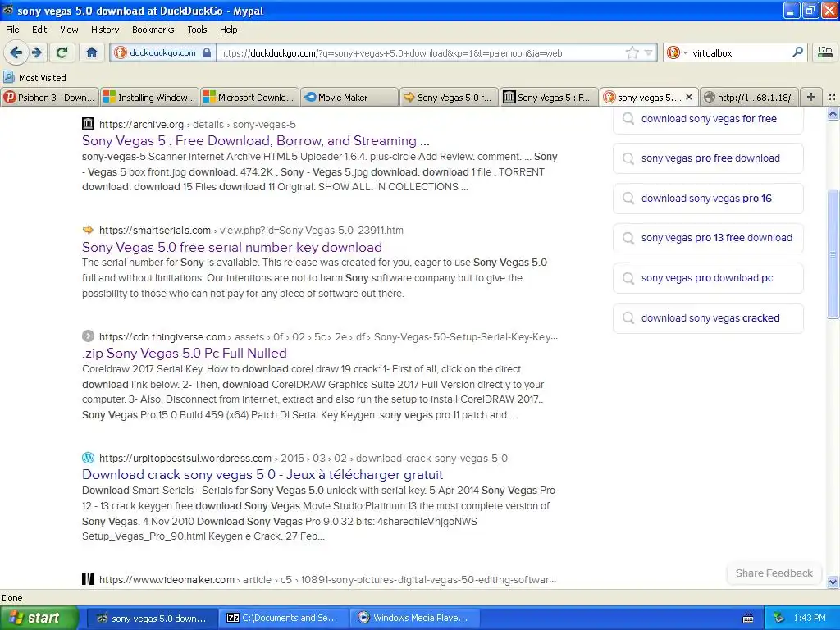Search 'sony vegas pro free download' suggestion
The height and width of the screenshot is (630, 840).
pos(708,158)
